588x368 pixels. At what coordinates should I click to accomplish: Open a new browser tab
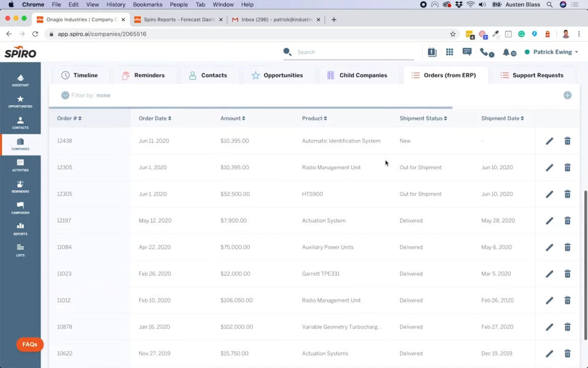point(334,20)
